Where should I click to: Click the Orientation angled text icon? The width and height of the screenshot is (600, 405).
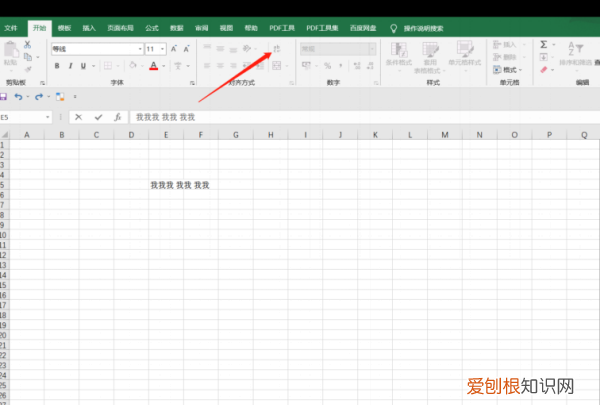(x=247, y=48)
